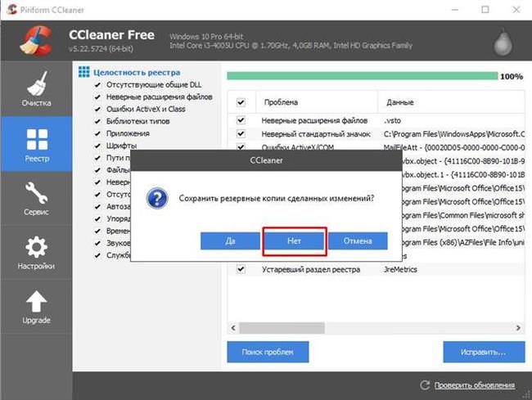Click the scrollbar right arrow

point(518,328)
